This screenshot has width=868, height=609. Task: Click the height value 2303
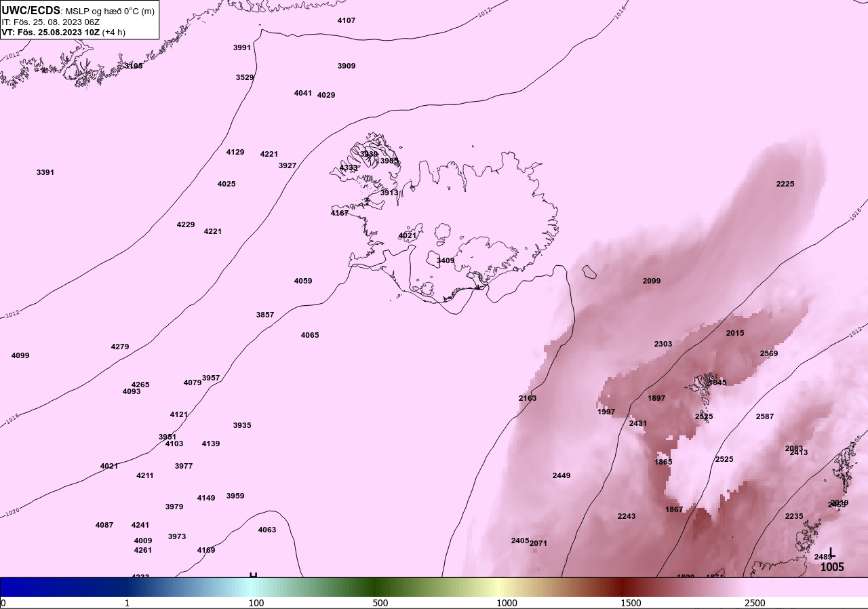pyautogui.click(x=663, y=344)
